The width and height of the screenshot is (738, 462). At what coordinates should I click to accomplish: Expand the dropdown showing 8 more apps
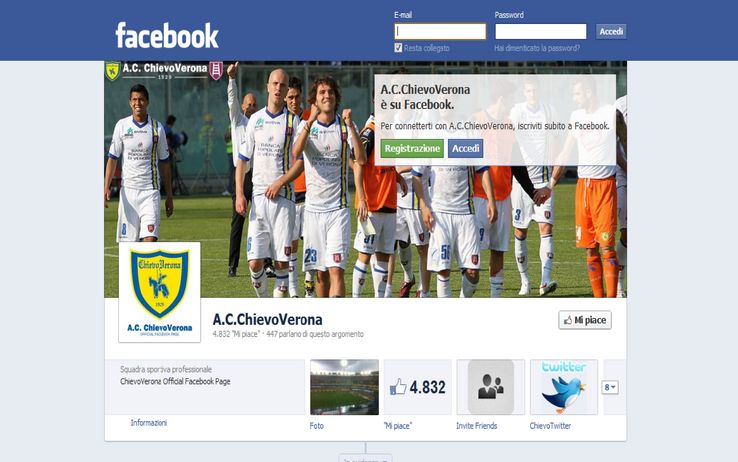coord(610,387)
